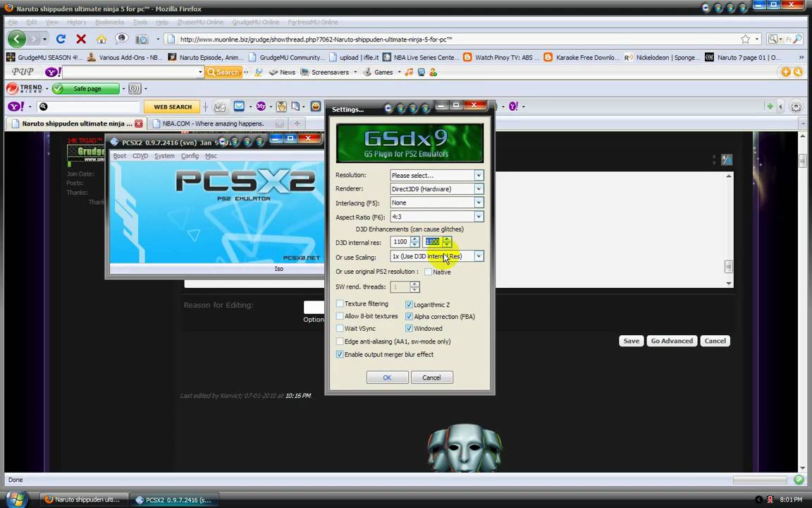Reload the page with the refresh icon
This screenshot has height=508, width=812.
click(61, 39)
